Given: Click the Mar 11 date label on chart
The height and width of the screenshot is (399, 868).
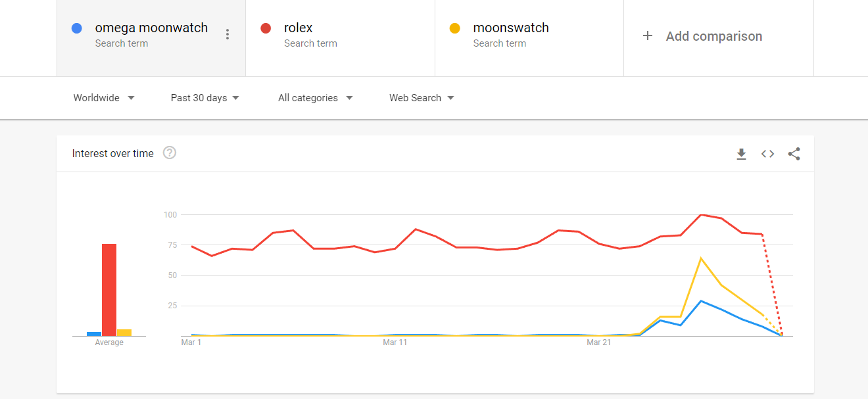Looking at the screenshot, I should [x=395, y=342].
